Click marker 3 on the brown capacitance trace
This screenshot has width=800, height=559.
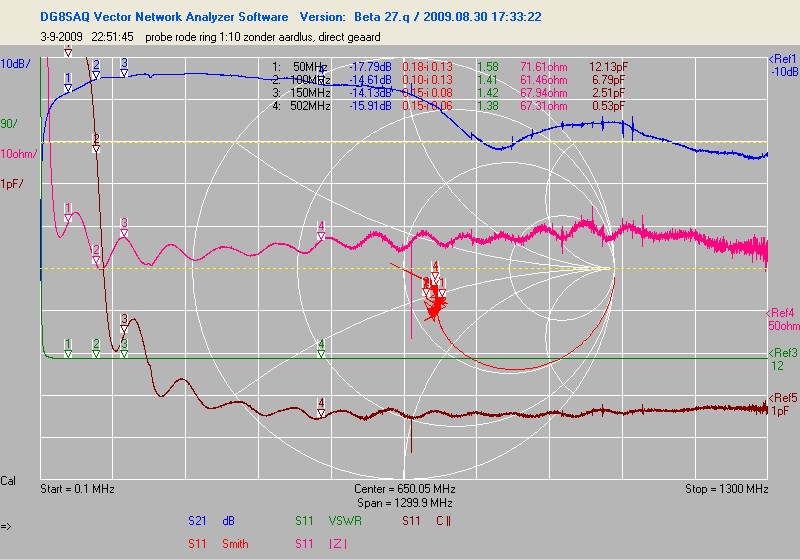[x=124, y=320]
